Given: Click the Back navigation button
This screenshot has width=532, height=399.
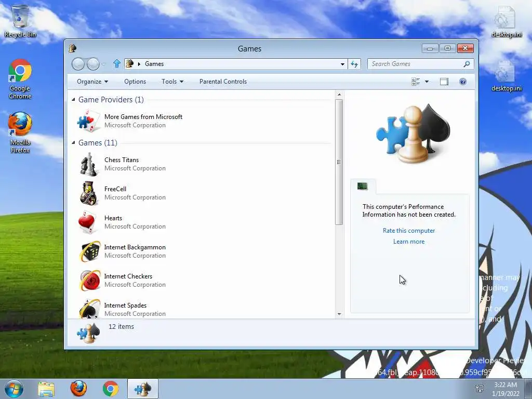Looking at the screenshot, I should (78, 64).
